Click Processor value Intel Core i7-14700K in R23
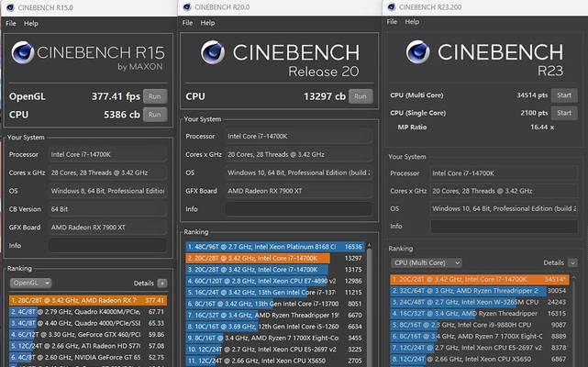Screen dimensions: 588x367 click(x=504, y=173)
